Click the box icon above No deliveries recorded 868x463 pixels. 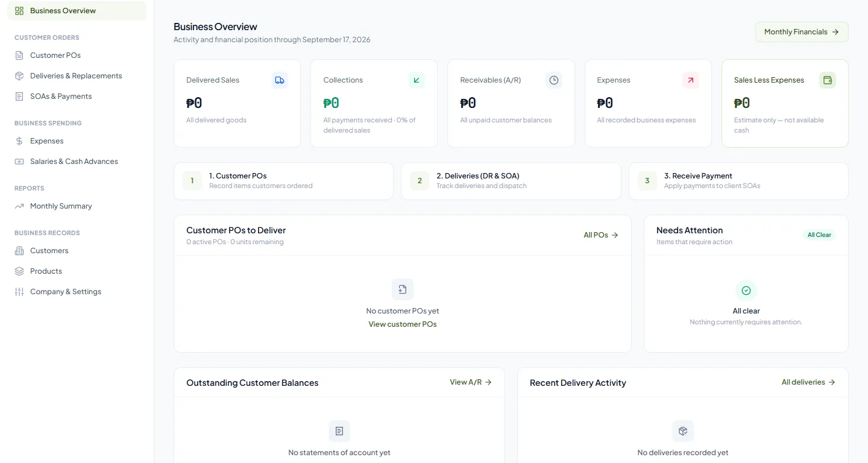[x=683, y=431]
